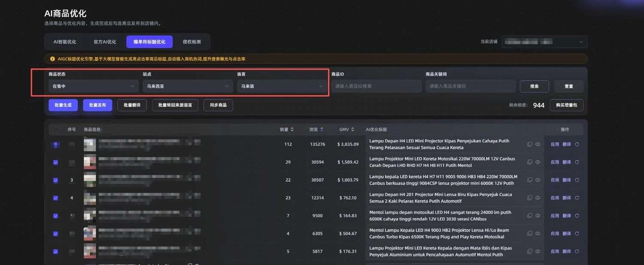
Task: Regenerate the title in the $ 176.31 row
Action: click(577, 251)
